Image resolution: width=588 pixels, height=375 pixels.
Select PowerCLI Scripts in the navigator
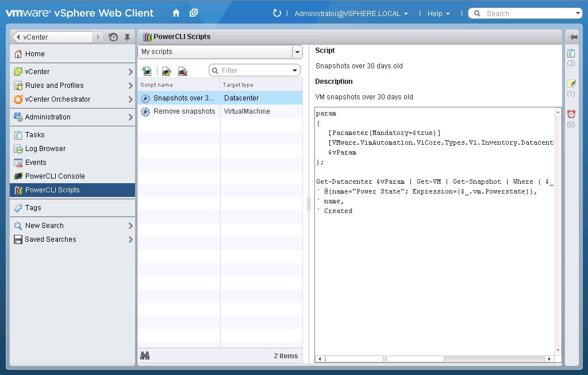[72, 190]
